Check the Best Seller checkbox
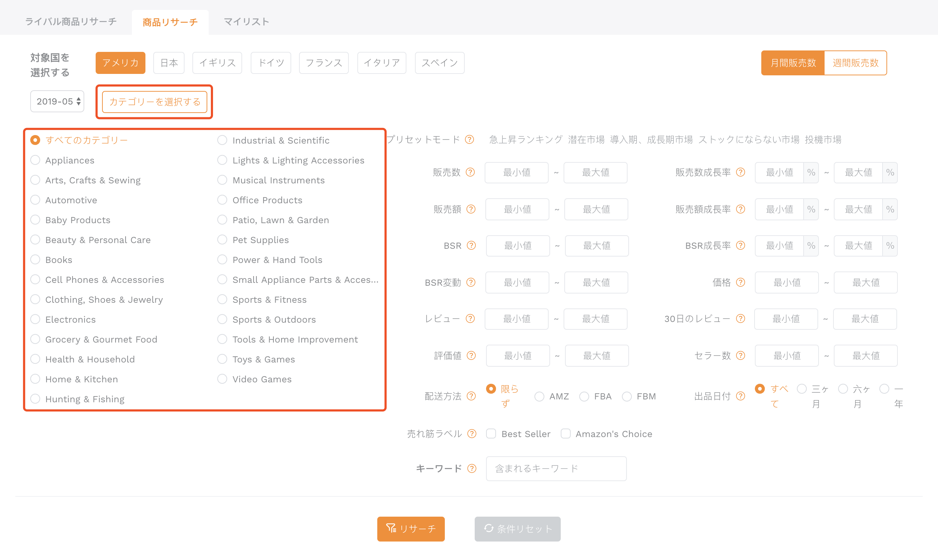Viewport: 938px width, 560px height. (x=491, y=434)
